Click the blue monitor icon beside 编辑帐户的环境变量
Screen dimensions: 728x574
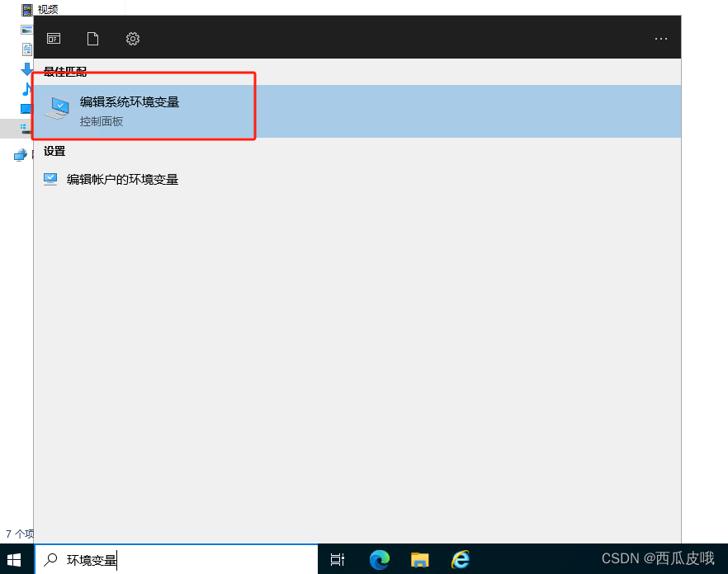(x=50, y=179)
